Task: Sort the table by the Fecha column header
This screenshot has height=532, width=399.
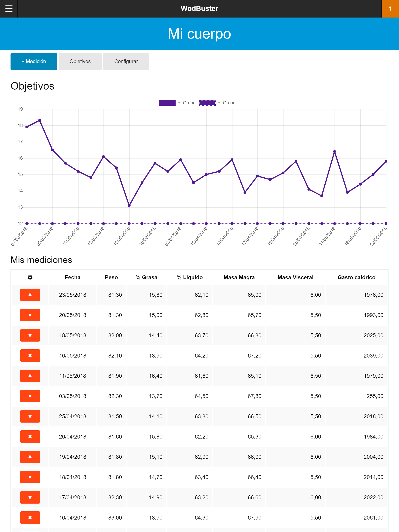Action: click(72, 277)
